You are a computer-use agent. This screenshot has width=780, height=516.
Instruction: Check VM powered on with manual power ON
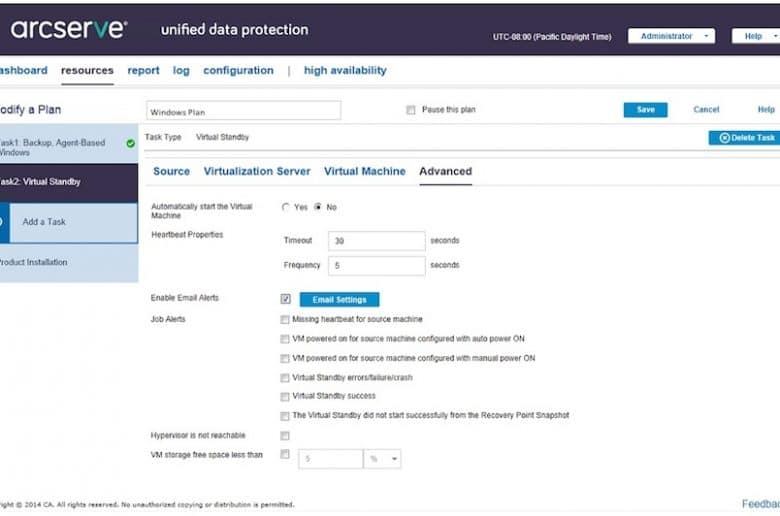[285, 358]
